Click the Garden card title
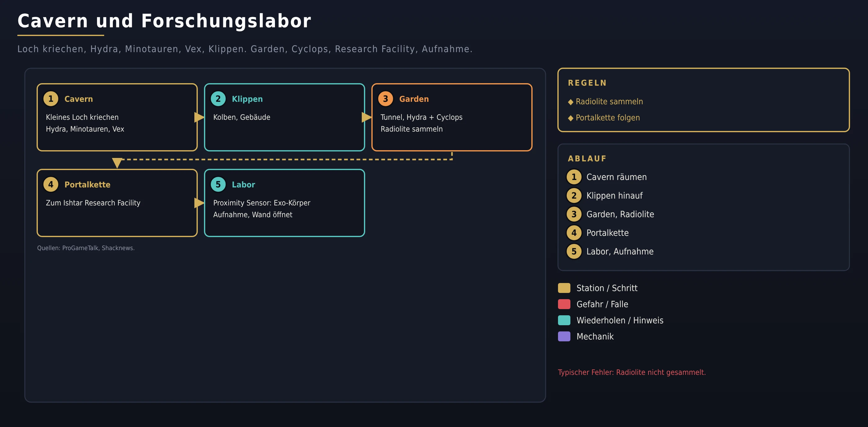 pos(414,99)
